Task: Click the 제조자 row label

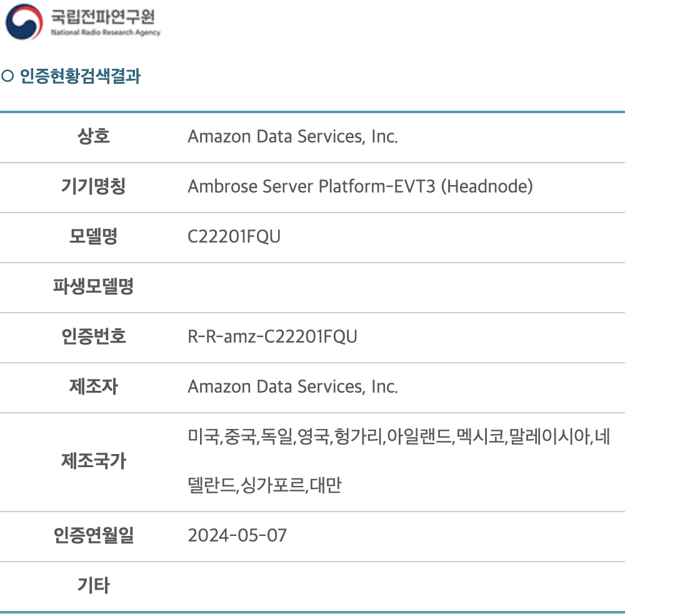Action: [93, 386]
